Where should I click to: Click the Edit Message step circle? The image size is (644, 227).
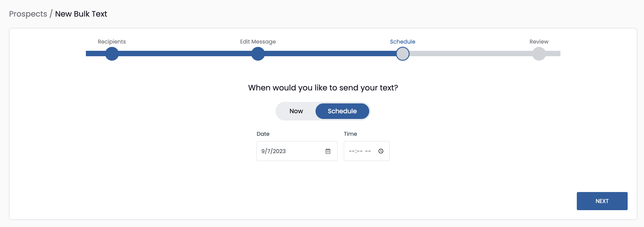tap(258, 54)
